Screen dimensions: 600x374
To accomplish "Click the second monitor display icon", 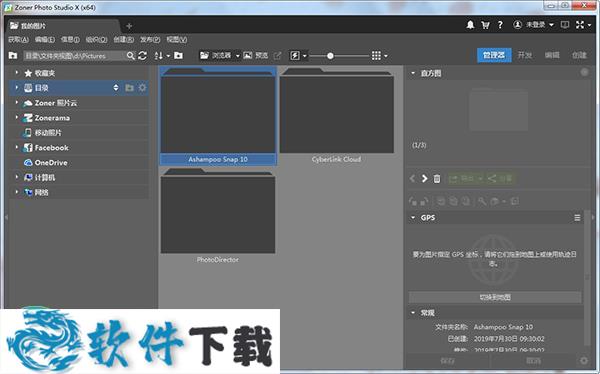I will (565, 25).
